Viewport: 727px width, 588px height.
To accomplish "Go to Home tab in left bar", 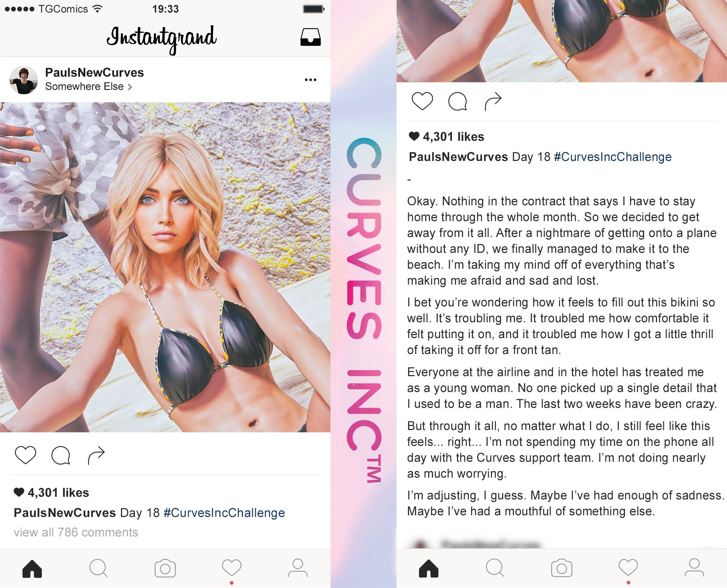I will click(32, 568).
